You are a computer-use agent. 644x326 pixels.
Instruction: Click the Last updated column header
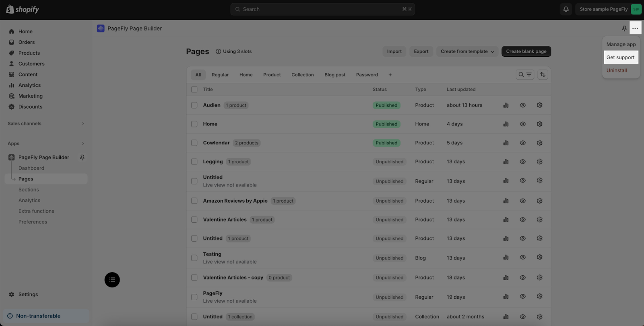tap(461, 89)
